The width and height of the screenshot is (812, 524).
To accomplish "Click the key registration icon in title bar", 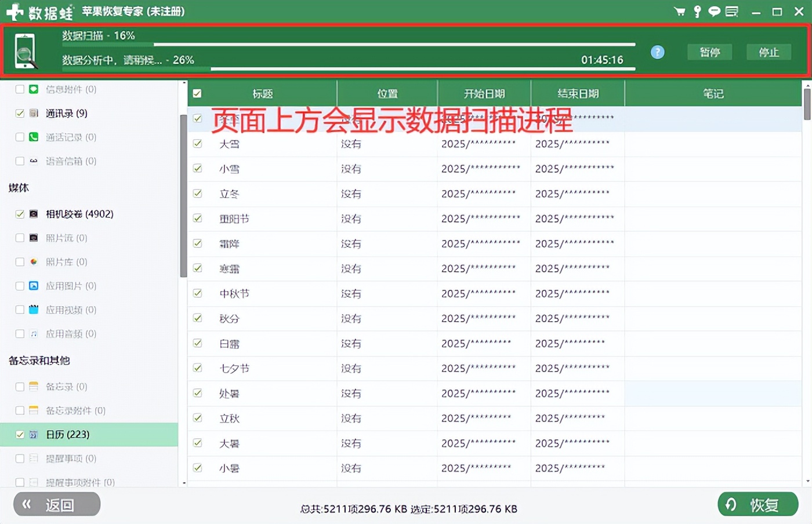I will point(697,11).
